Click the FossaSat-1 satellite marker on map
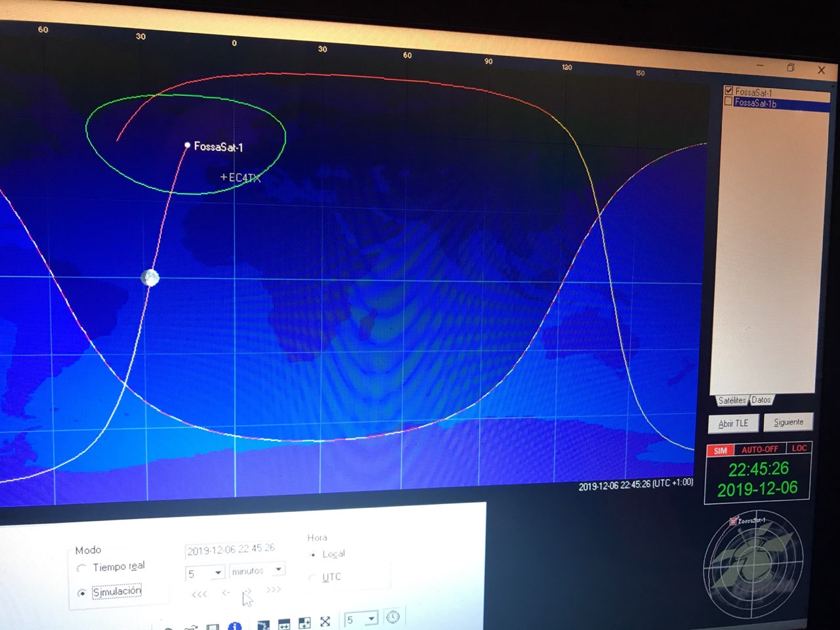Screen dimensions: 840x630 click(188, 145)
